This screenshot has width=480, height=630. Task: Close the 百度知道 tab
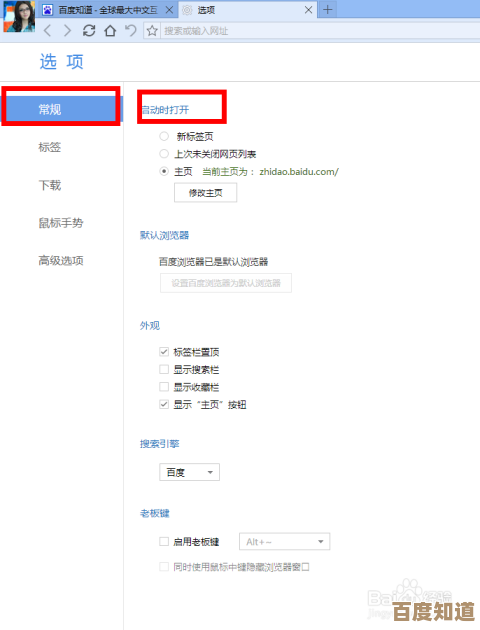(x=170, y=10)
